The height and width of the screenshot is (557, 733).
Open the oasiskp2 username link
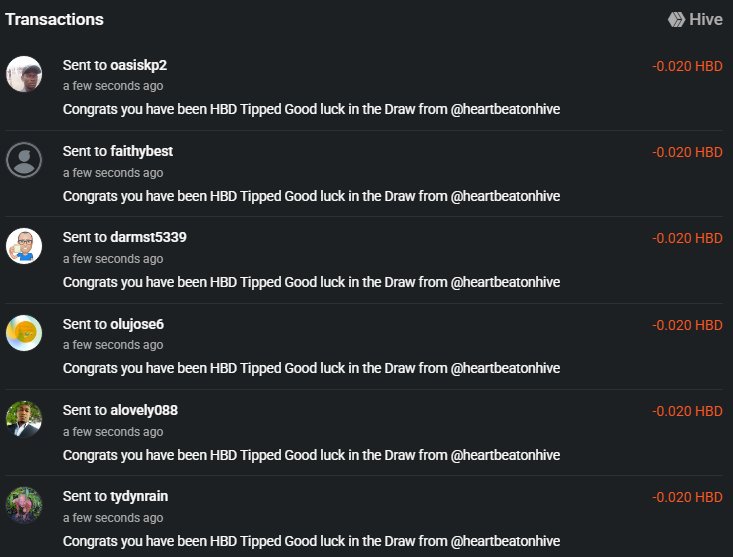(x=138, y=65)
